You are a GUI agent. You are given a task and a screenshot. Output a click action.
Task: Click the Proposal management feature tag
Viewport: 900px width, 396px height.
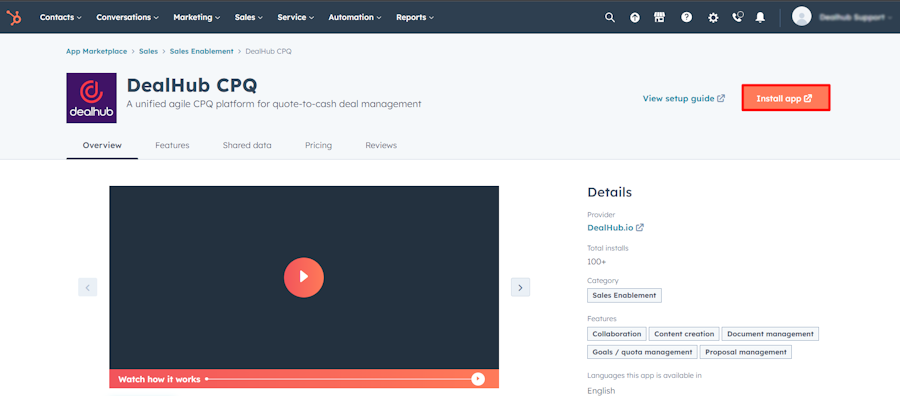pyautogui.click(x=746, y=352)
